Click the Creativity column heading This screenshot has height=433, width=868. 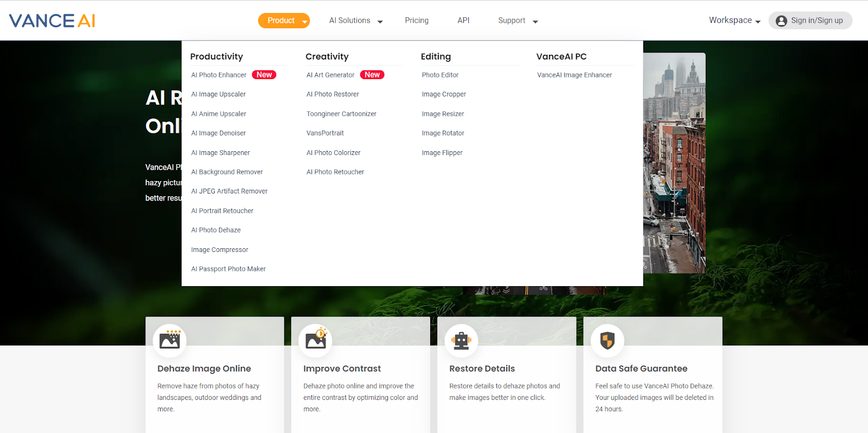click(327, 56)
